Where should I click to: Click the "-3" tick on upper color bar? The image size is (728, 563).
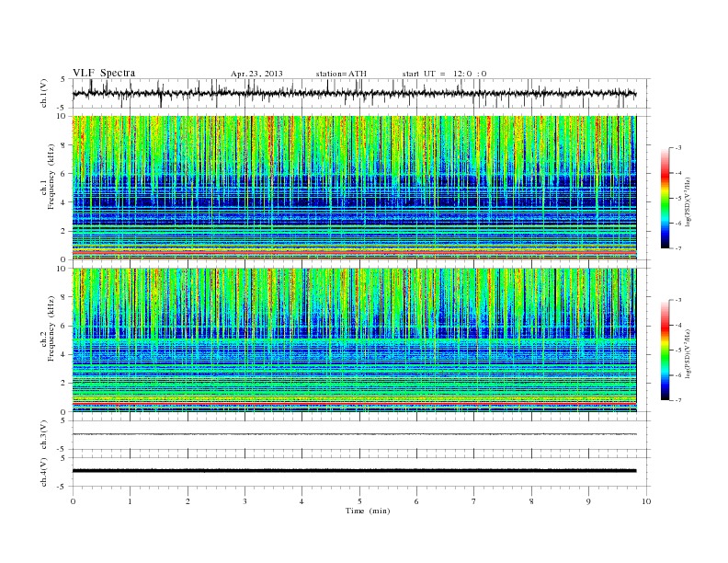(677, 148)
